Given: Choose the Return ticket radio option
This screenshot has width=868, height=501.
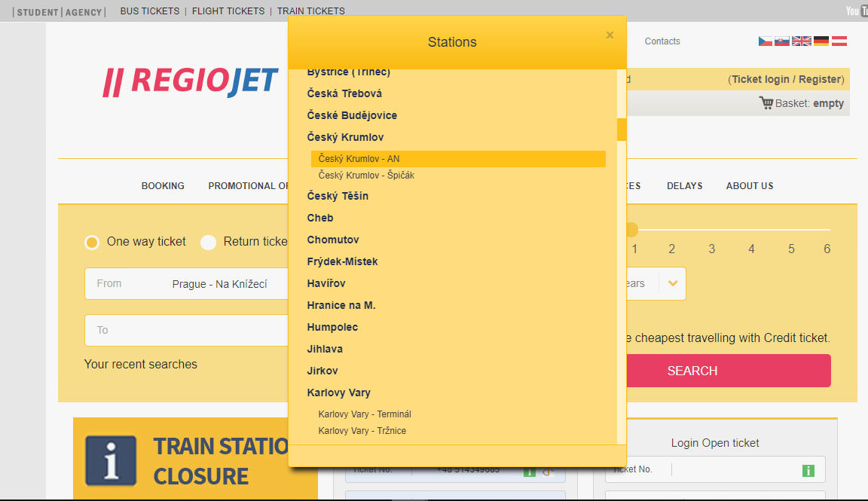Looking at the screenshot, I should 209,243.
